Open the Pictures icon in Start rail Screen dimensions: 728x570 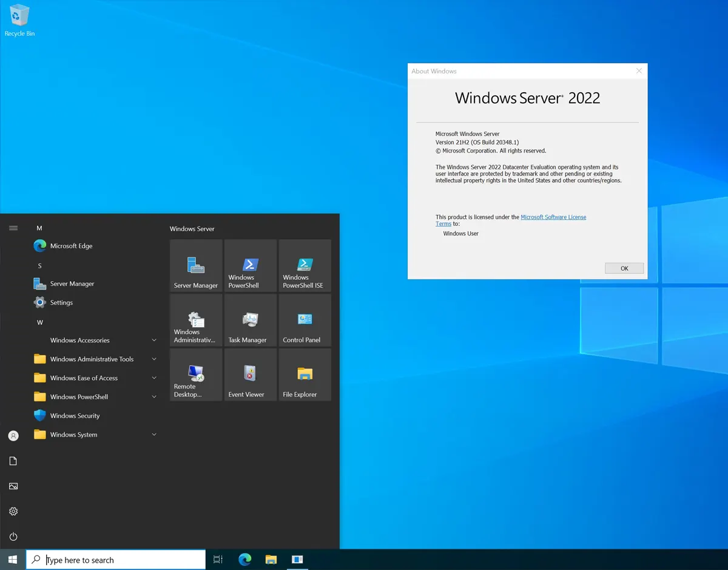tap(13, 486)
